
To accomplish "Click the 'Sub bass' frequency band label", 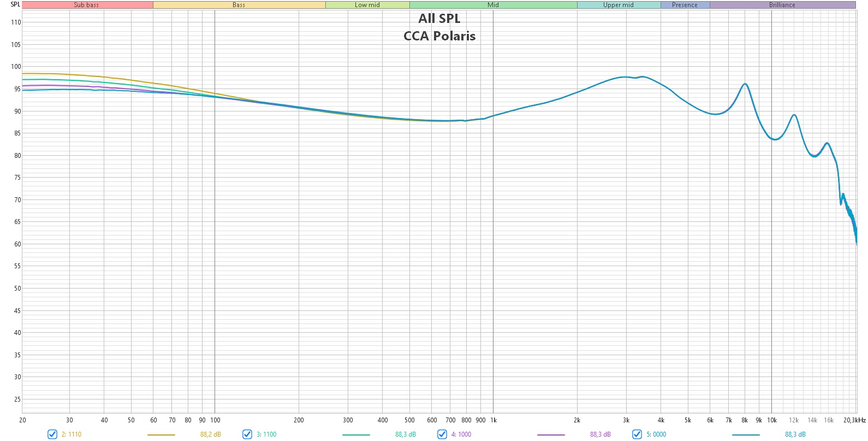I will point(87,5).
